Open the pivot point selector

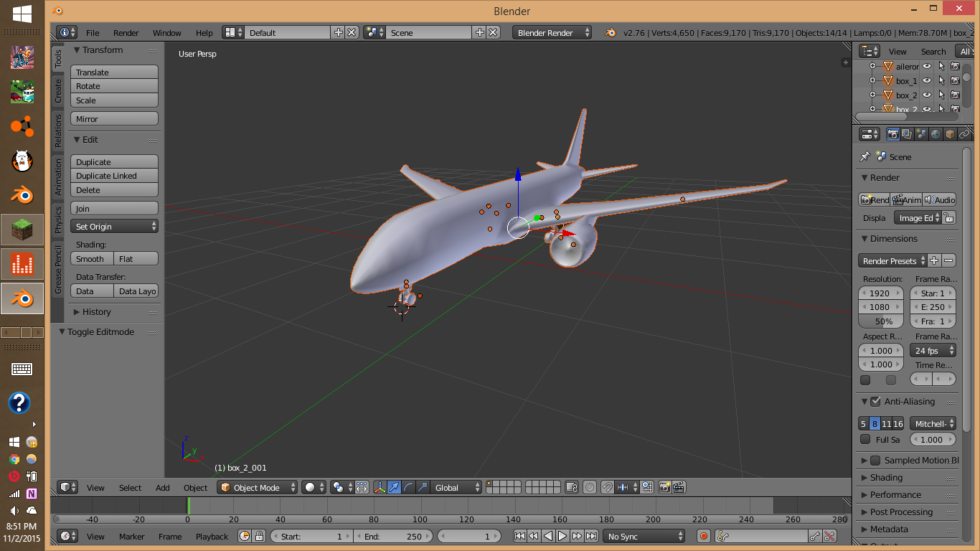[341, 487]
